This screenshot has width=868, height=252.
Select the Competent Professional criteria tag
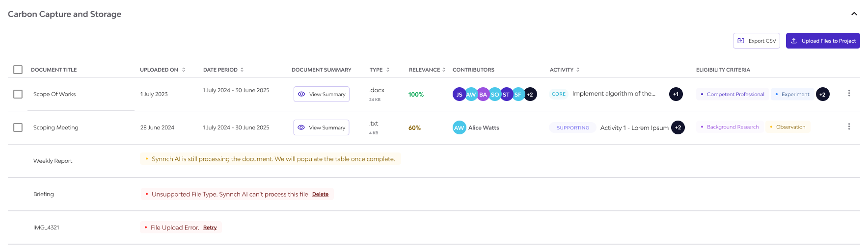click(x=732, y=94)
